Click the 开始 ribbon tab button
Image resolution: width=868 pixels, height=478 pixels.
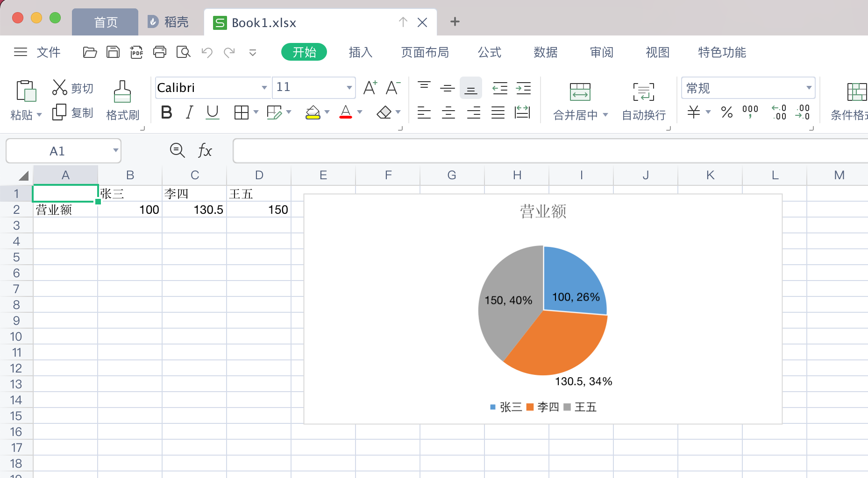[x=304, y=52]
